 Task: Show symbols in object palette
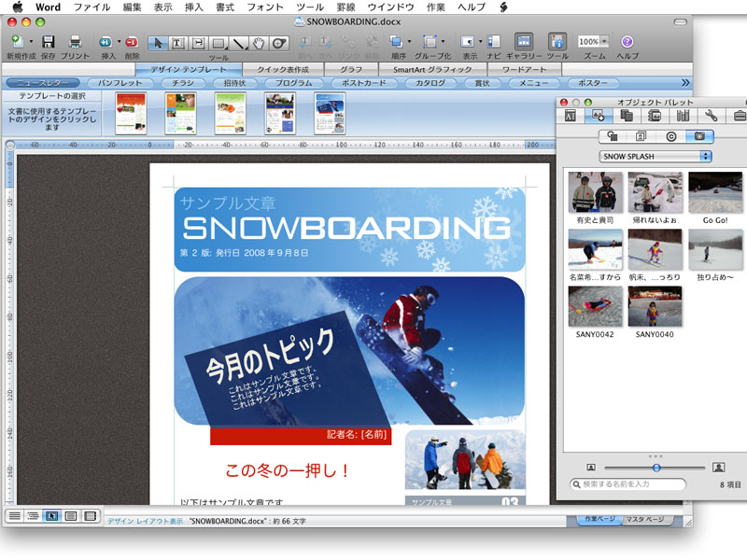click(670, 136)
